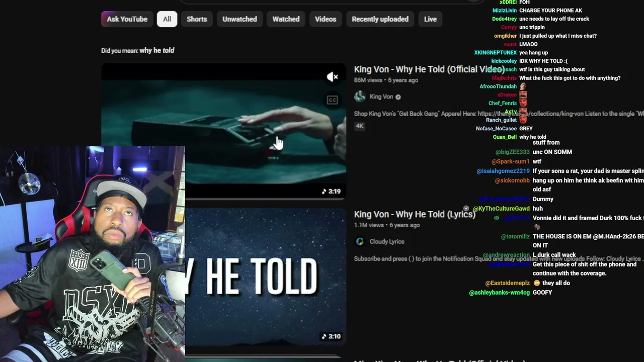This screenshot has width=644, height=362.
Task: Click the emote next to AfrooThundah
Action: point(523,86)
